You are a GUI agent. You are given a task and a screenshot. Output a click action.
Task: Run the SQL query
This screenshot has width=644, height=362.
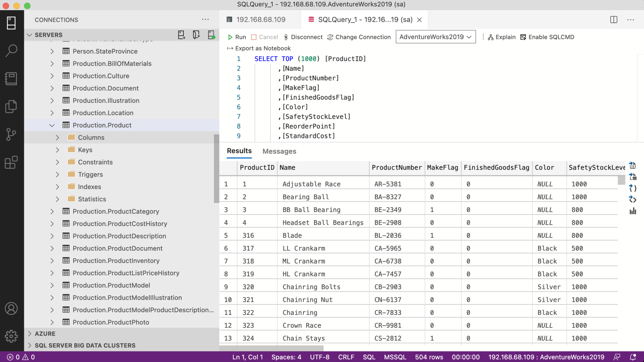(x=237, y=37)
